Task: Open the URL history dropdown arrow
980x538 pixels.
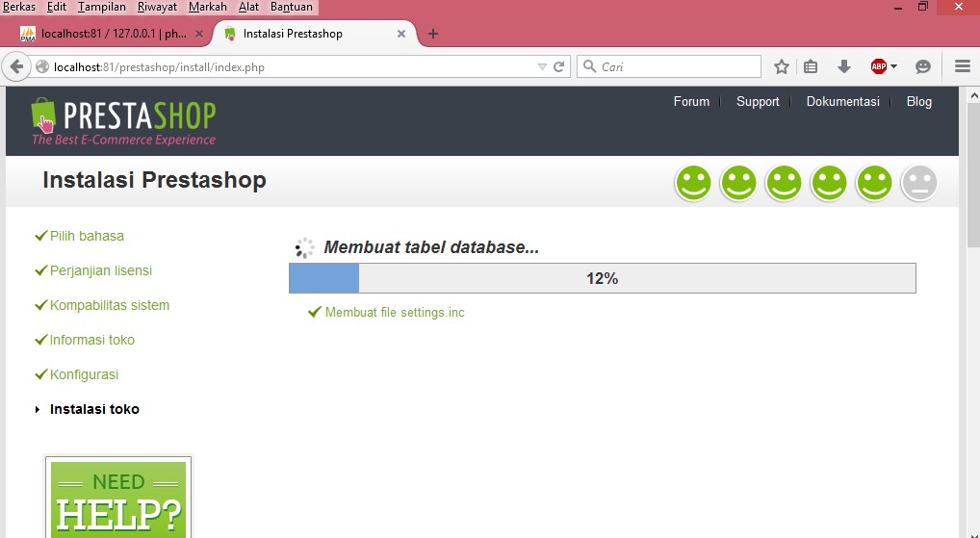Action: (x=542, y=66)
